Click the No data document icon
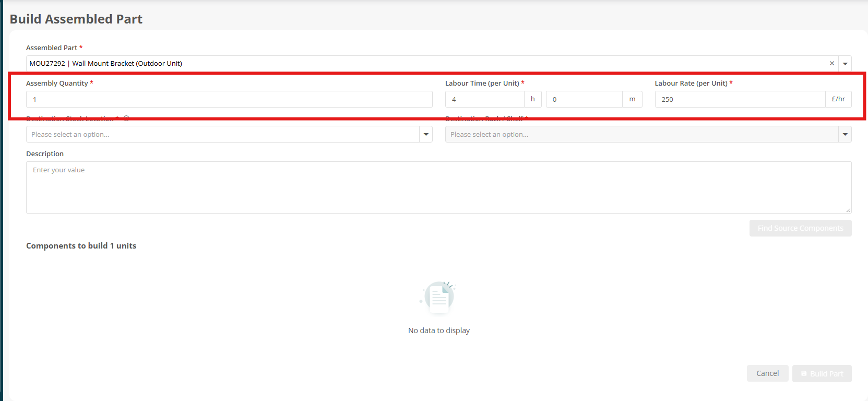Viewport: 868px width, 401px height. pos(438,298)
